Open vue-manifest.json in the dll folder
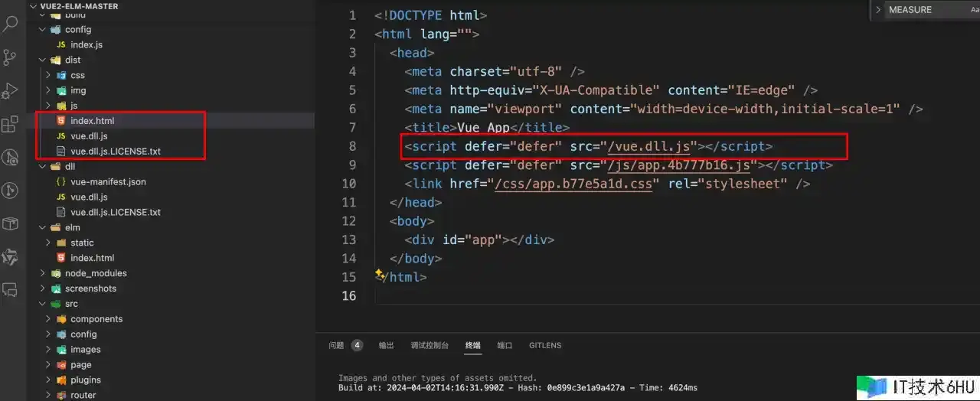 point(108,182)
